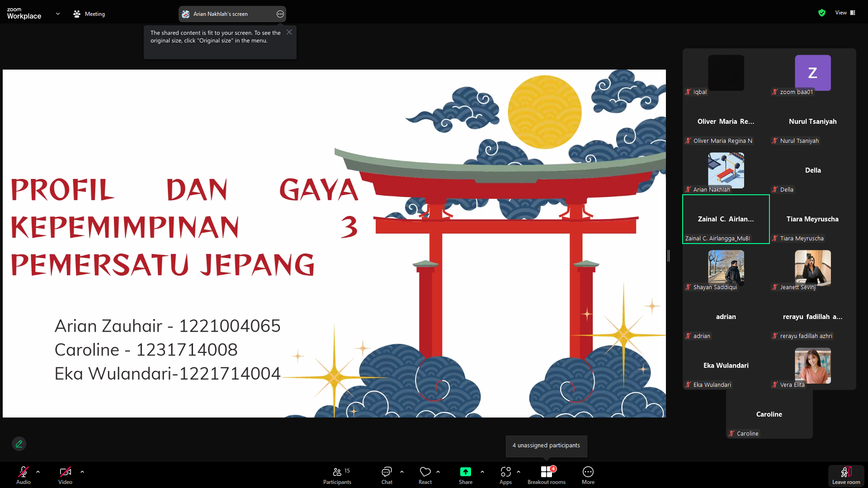Screen dimensions: 868x488
Task: Click Eka Wulandari participant tile
Action: pyautogui.click(x=726, y=366)
